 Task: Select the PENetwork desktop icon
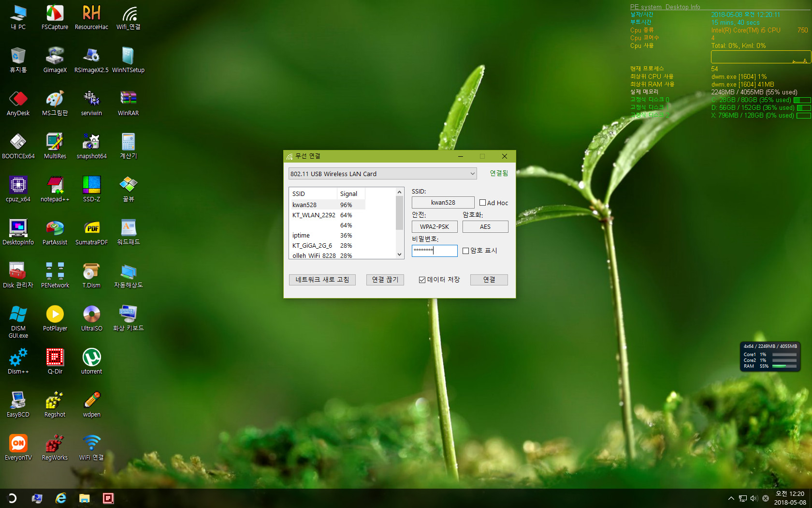pyautogui.click(x=55, y=276)
